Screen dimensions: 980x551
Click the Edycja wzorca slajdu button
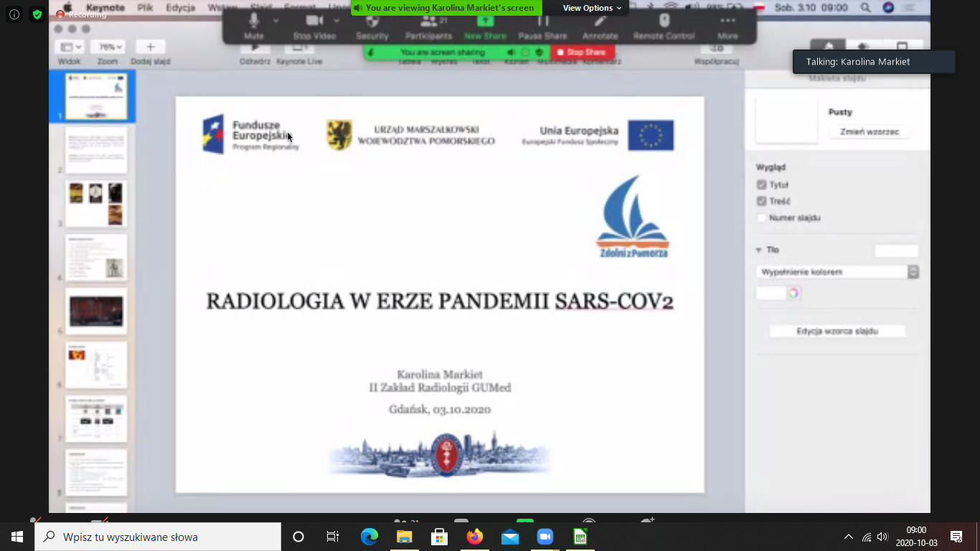tap(837, 331)
